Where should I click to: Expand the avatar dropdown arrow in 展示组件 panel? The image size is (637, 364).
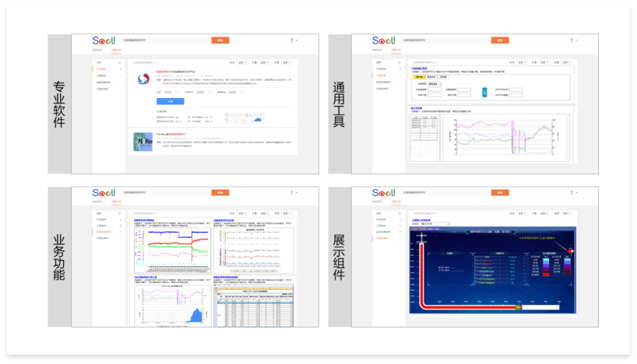coord(576,193)
